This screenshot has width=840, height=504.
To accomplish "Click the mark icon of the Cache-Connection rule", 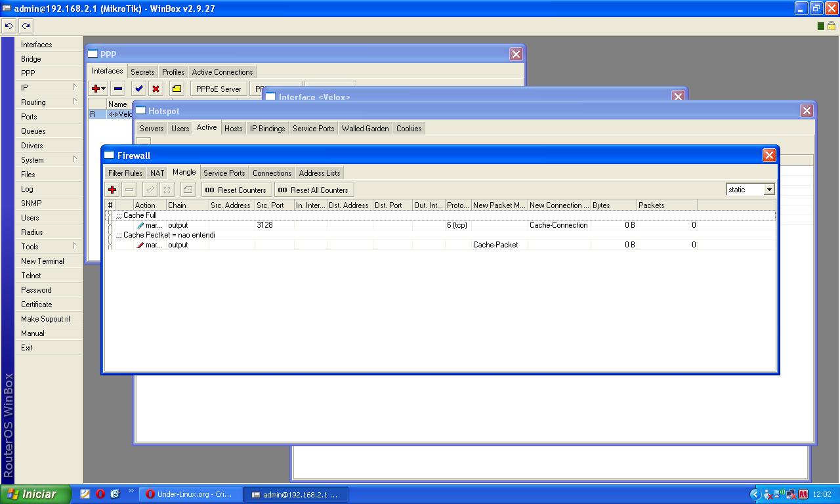I will coord(140,225).
